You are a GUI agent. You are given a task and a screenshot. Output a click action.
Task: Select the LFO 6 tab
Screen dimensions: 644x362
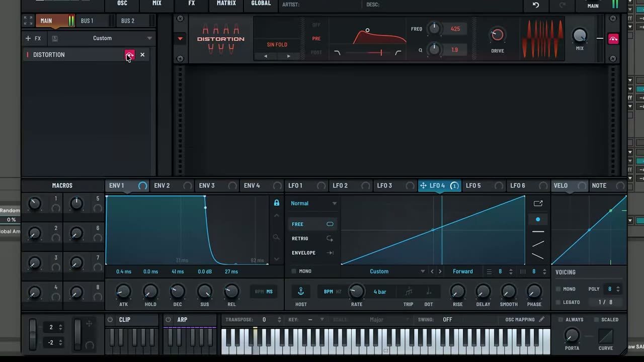[x=518, y=186]
